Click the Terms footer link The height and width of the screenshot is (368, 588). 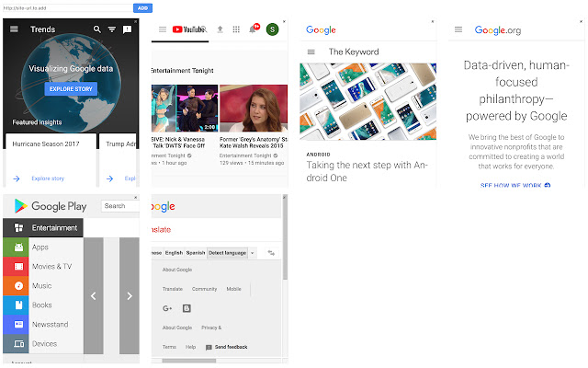tap(169, 347)
